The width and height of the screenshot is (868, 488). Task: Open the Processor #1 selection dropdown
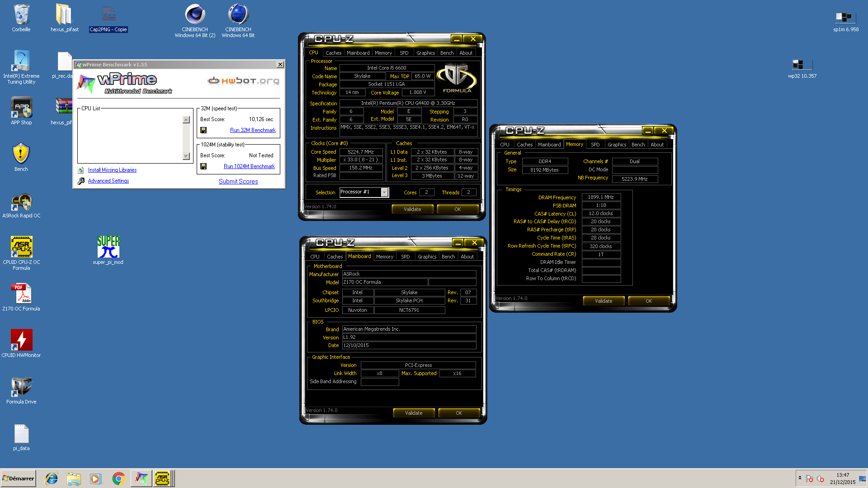pyautogui.click(x=384, y=192)
